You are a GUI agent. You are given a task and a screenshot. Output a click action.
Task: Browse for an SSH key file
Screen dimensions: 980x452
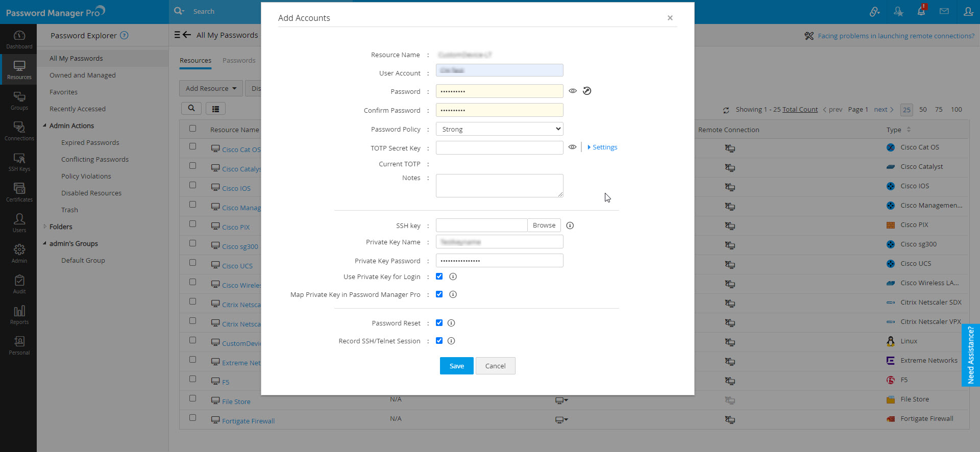coord(544,225)
